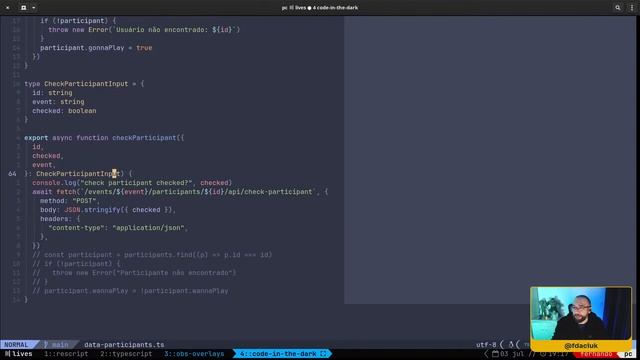
Task: Click the console.log call line
Action: tap(132, 183)
